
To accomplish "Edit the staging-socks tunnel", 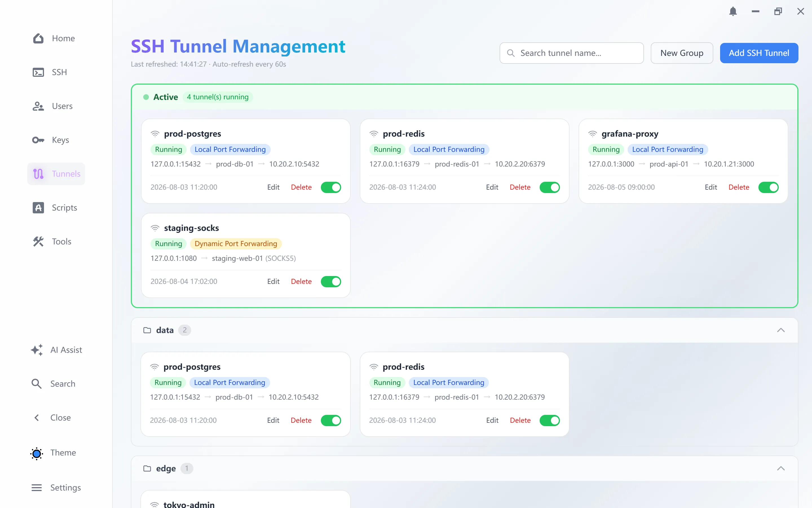I will pyautogui.click(x=273, y=282).
